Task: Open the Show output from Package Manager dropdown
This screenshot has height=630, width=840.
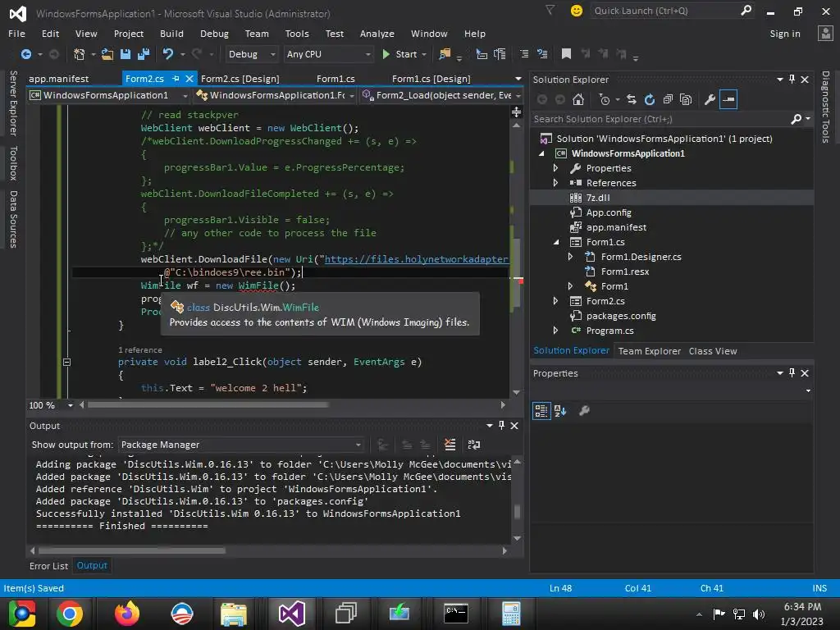Action: coord(240,445)
